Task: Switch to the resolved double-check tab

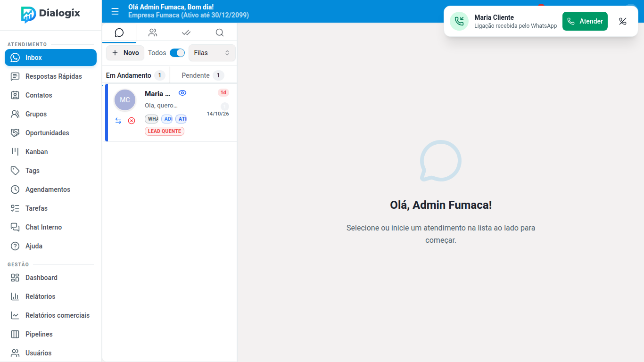Action: coord(186,33)
